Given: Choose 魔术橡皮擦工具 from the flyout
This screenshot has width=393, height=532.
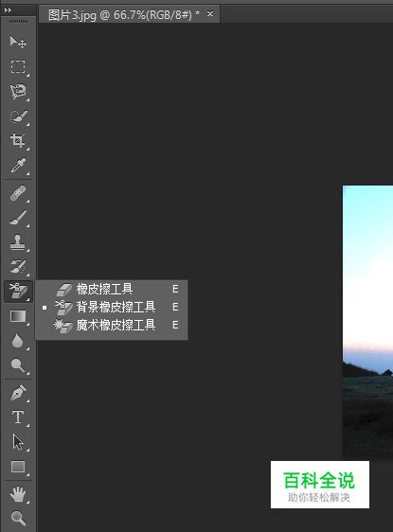Looking at the screenshot, I should coord(112,325).
